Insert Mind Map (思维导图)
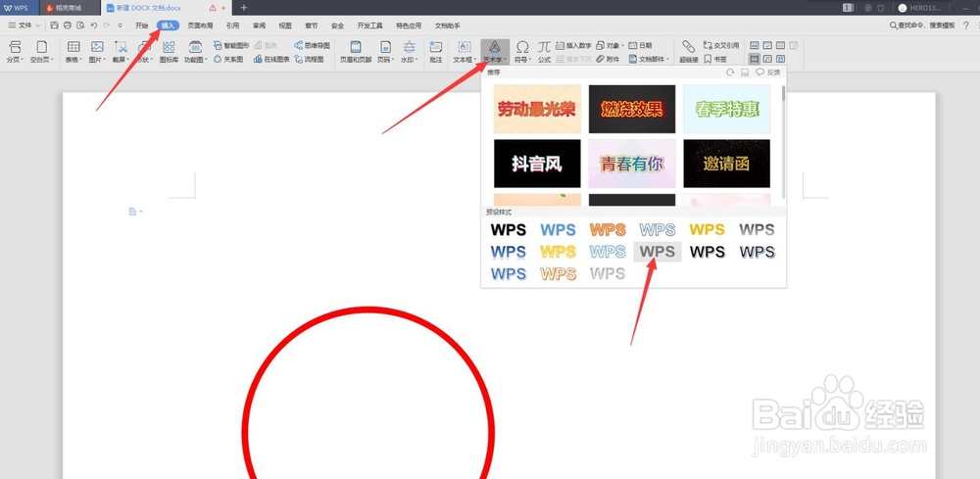This screenshot has height=479, width=980. pyautogui.click(x=312, y=46)
